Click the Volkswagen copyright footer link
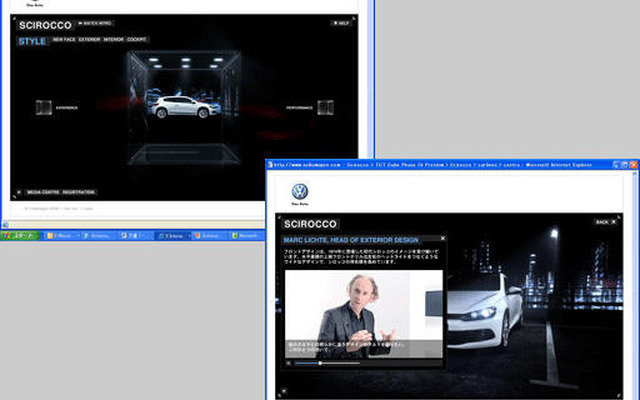Viewport: 640px width, 400px height. [58, 209]
